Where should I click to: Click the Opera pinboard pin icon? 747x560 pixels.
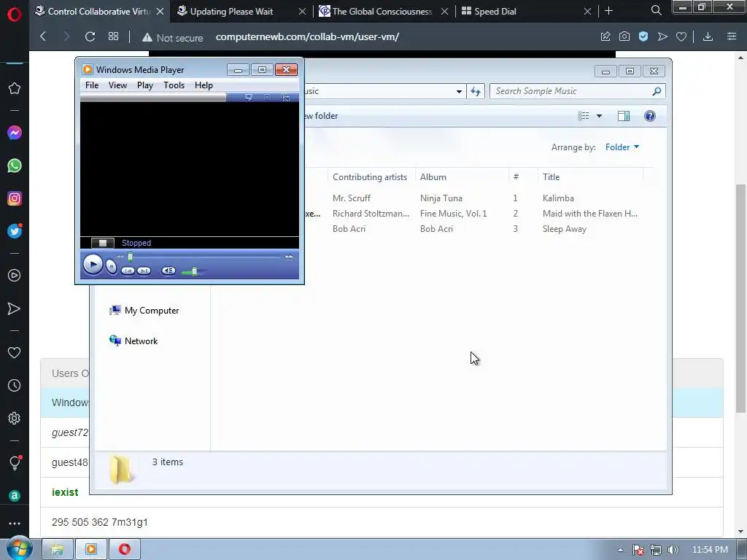point(605,36)
